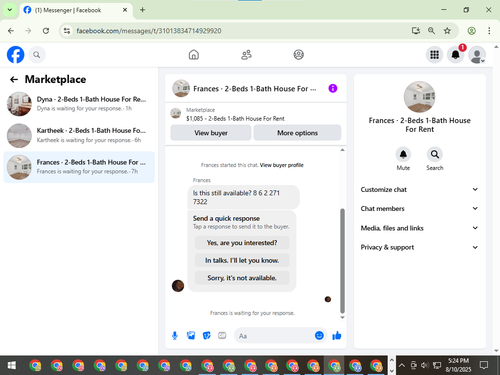Attach a file with the photo icon
The height and width of the screenshot is (375, 500).
click(191, 335)
